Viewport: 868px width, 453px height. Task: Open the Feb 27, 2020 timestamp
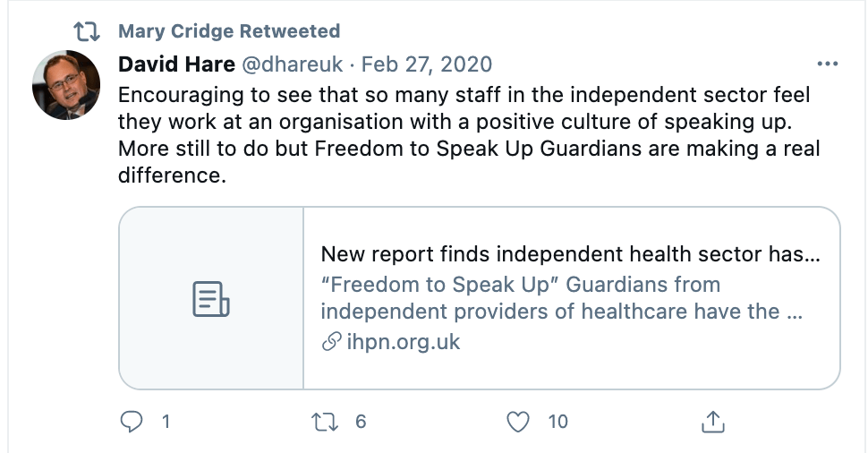point(427,64)
